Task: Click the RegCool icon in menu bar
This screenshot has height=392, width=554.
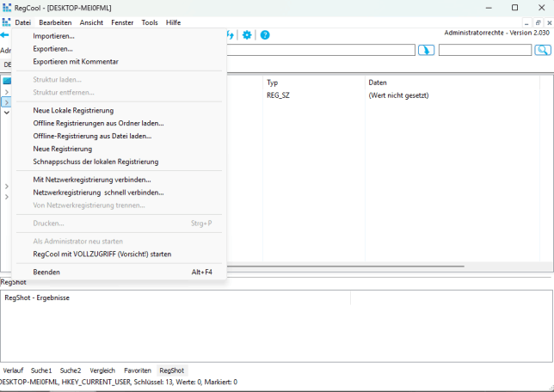Action: coord(6,22)
